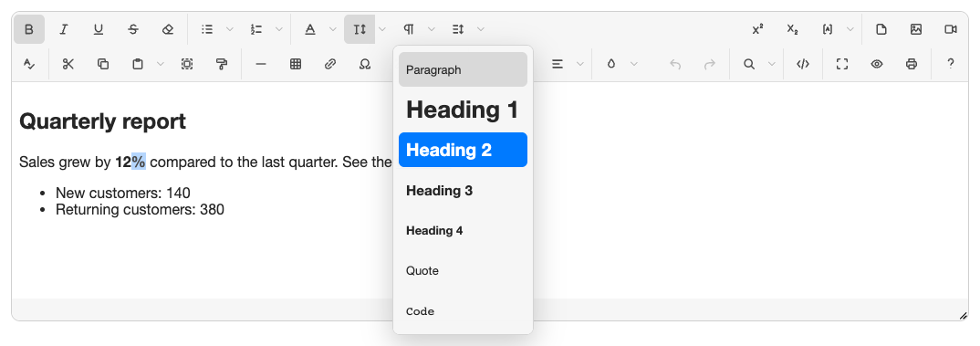
Task: Open find with the magnifier icon
Action: (749, 64)
